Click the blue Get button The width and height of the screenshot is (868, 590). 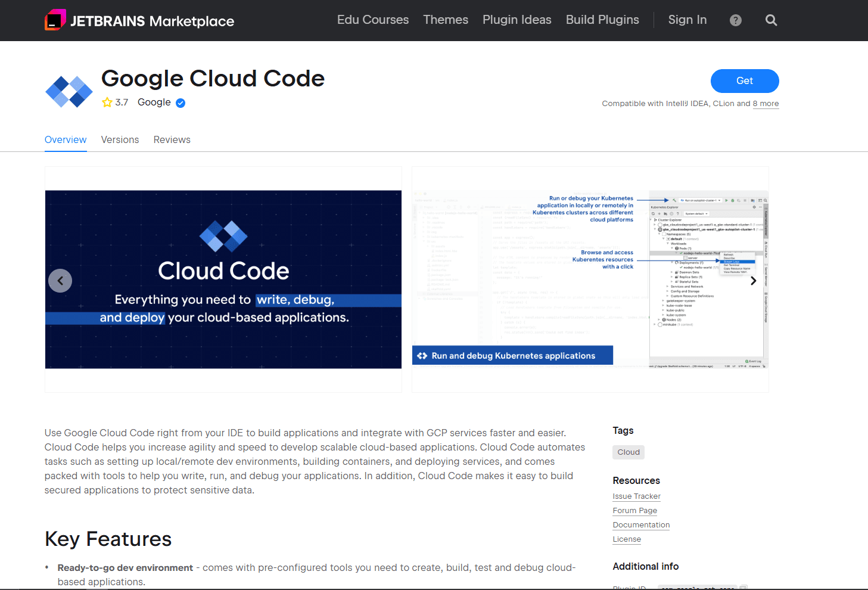click(x=745, y=81)
